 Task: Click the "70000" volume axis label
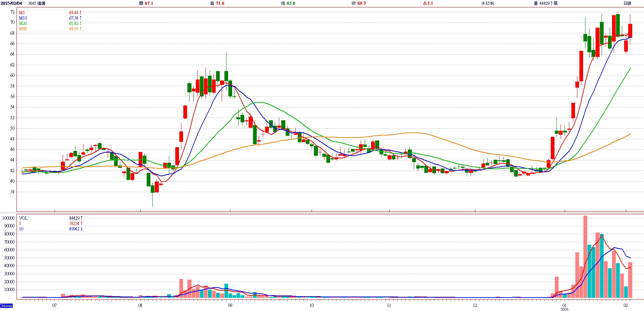(9, 242)
